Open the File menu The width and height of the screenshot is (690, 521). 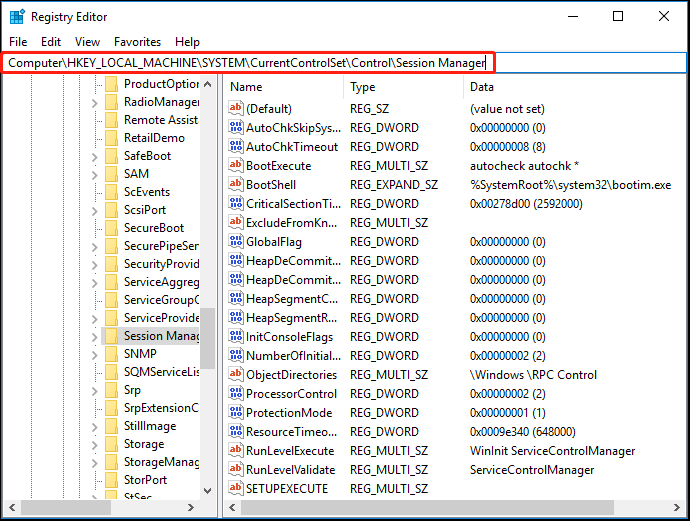click(18, 42)
